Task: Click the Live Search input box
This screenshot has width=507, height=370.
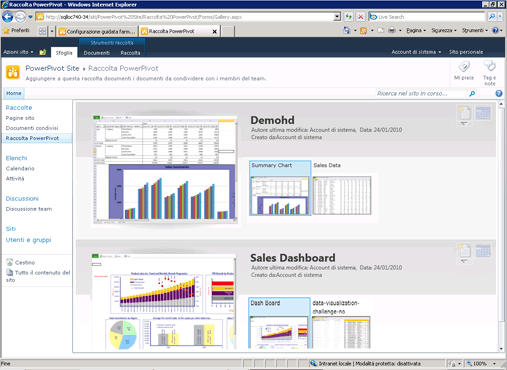Action: pyautogui.click(x=427, y=17)
